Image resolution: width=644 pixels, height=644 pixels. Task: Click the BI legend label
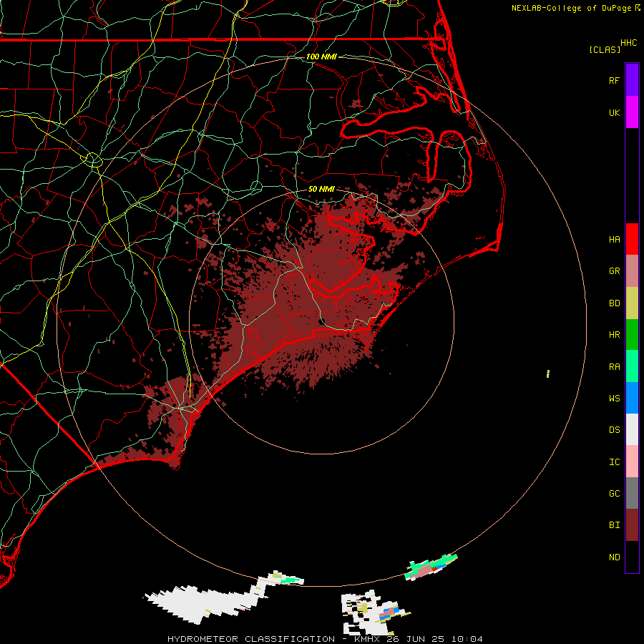click(614, 525)
